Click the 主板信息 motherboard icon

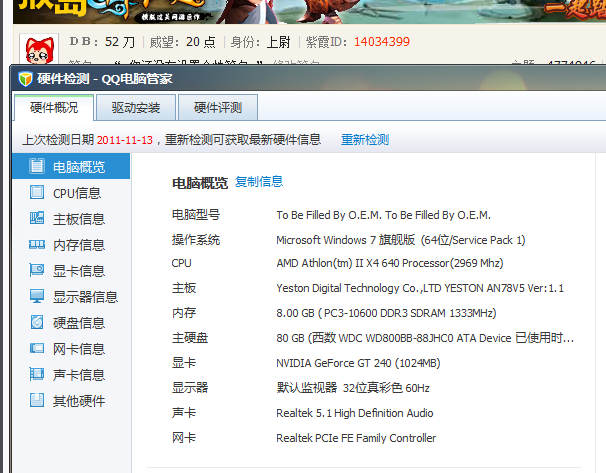37,218
